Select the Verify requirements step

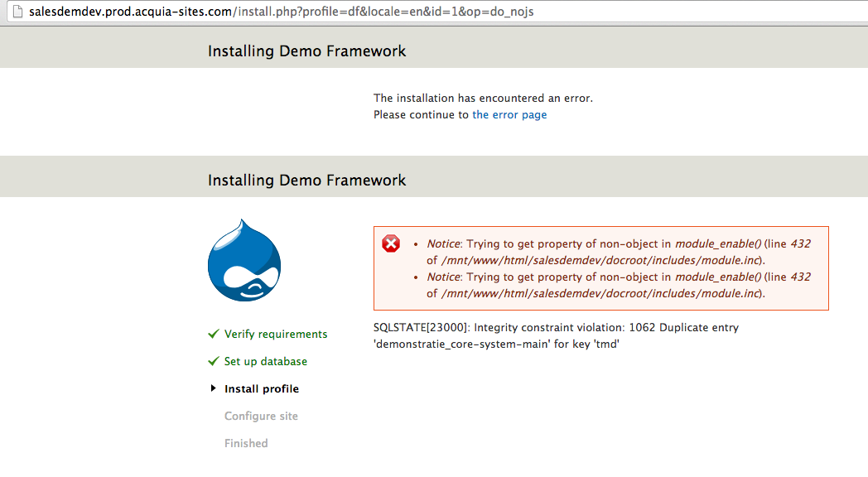click(x=276, y=335)
